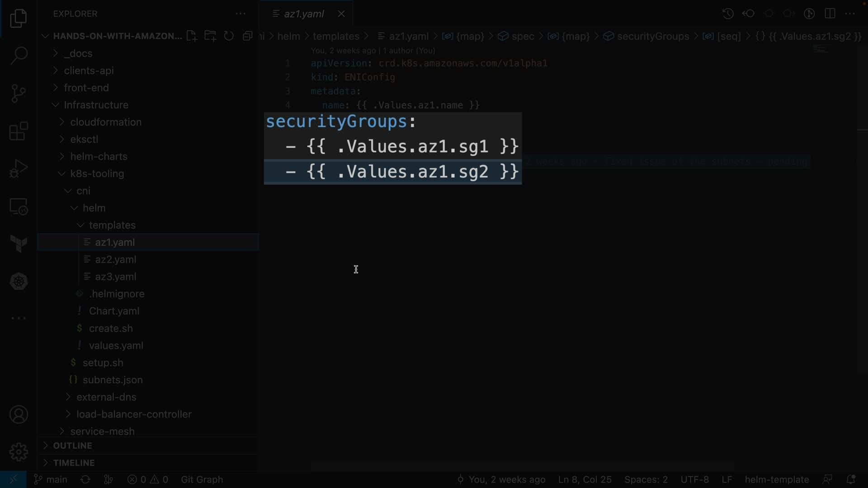This screenshot has width=868, height=488.
Task: Open values.yaml from the file tree
Action: pyautogui.click(x=116, y=346)
